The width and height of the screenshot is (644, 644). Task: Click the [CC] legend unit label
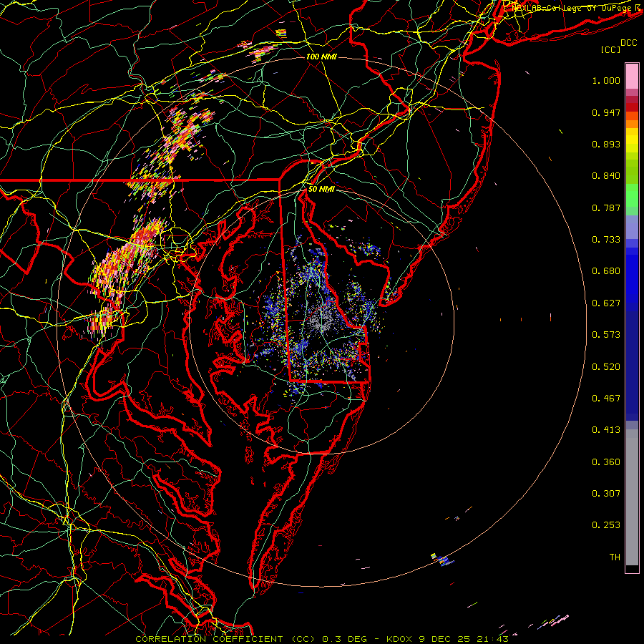pos(611,49)
